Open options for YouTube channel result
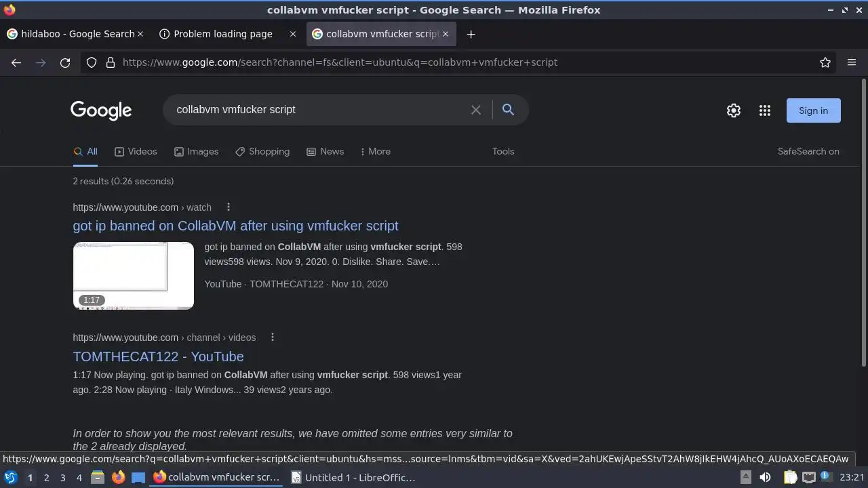Viewport: 868px width, 488px height. 273,338
